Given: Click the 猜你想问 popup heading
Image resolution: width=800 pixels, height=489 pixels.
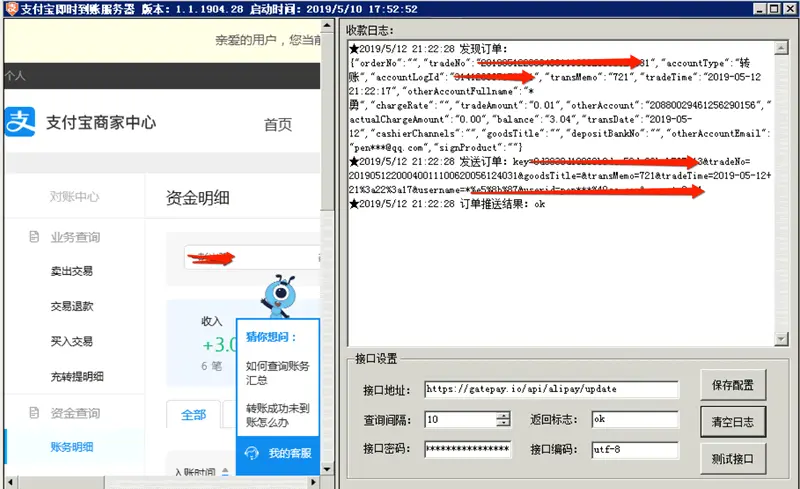Looking at the screenshot, I should [271, 337].
